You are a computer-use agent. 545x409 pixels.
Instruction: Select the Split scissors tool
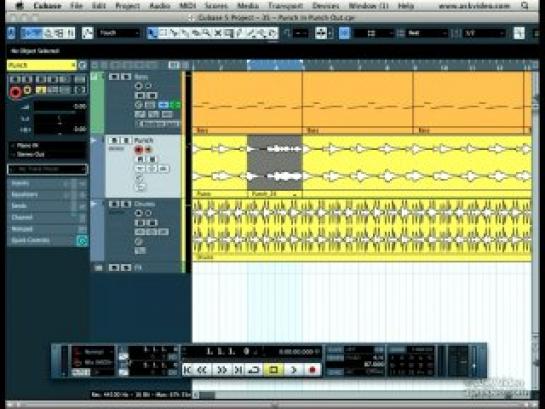[174, 33]
